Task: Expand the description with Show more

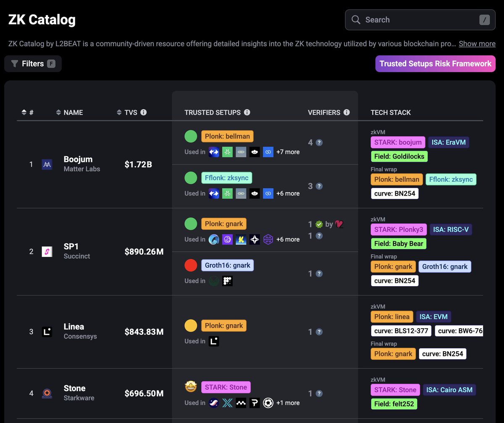Action: click(477, 44)
